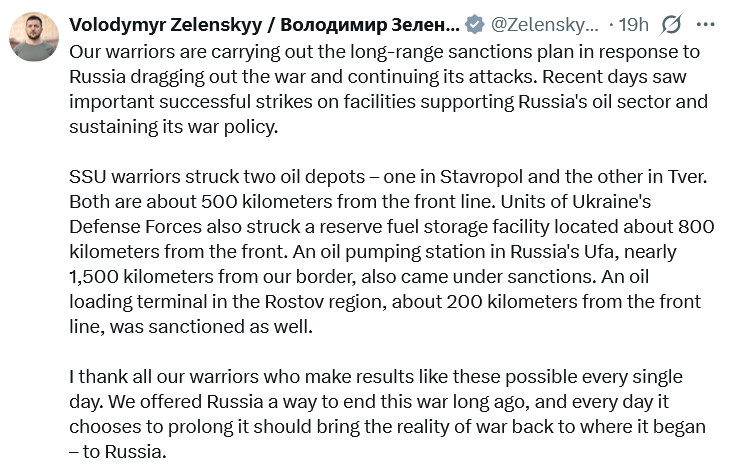Open the three-dots More options menu
This screenshot has height=467, width=733.
click(x=705, y=24)
